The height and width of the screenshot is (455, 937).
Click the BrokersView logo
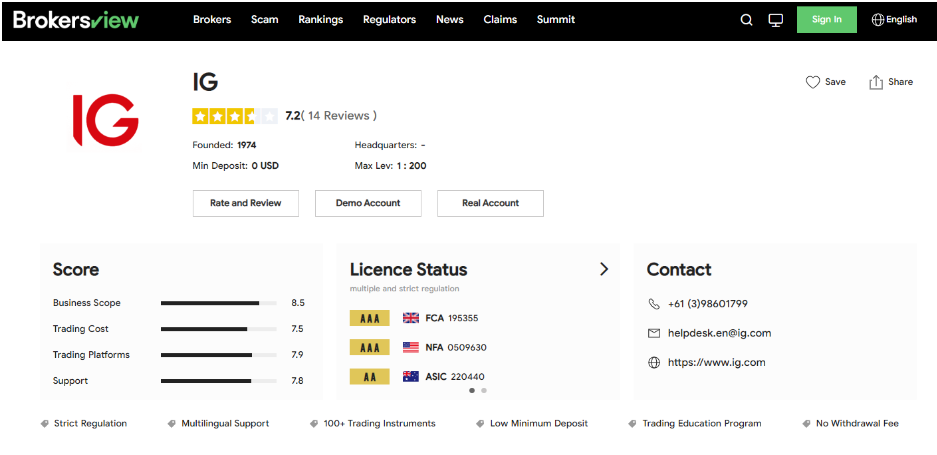76,20
